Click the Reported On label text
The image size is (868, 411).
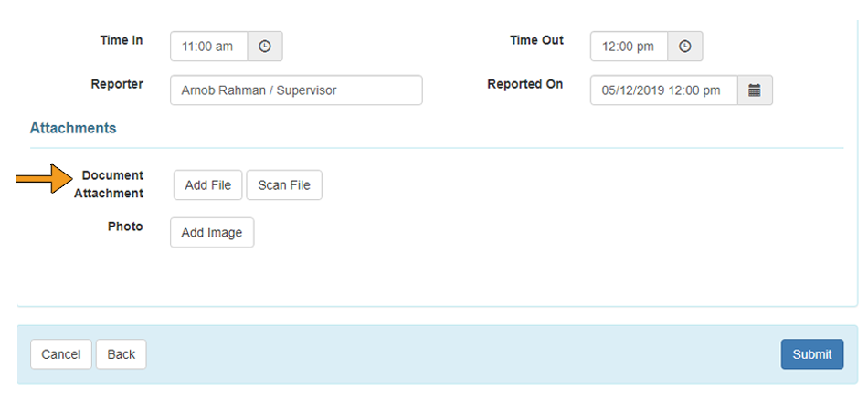click(x=524, y=84)
